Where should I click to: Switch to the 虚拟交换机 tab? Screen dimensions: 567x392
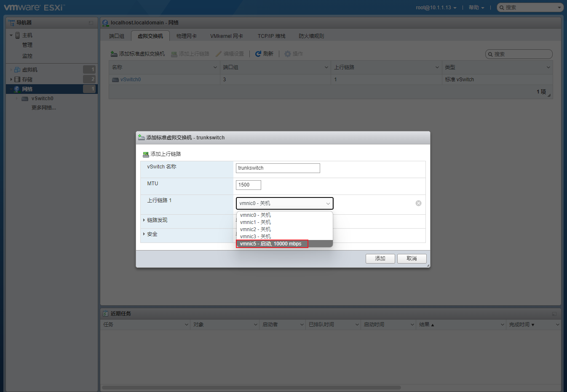(150, 36)
